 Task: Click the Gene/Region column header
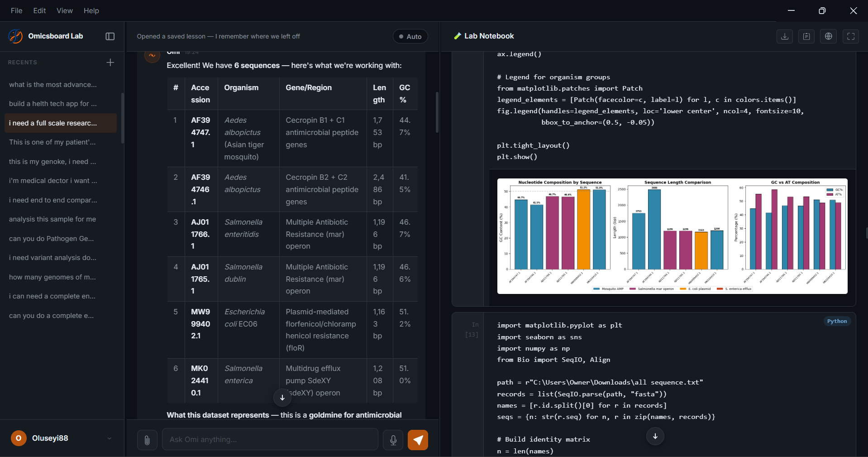click(323, 94)
